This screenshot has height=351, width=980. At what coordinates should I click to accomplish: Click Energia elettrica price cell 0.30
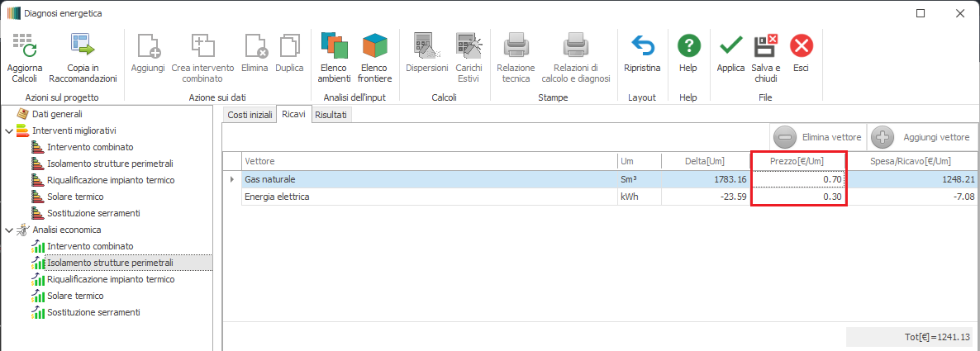click(x=798, y=197)
